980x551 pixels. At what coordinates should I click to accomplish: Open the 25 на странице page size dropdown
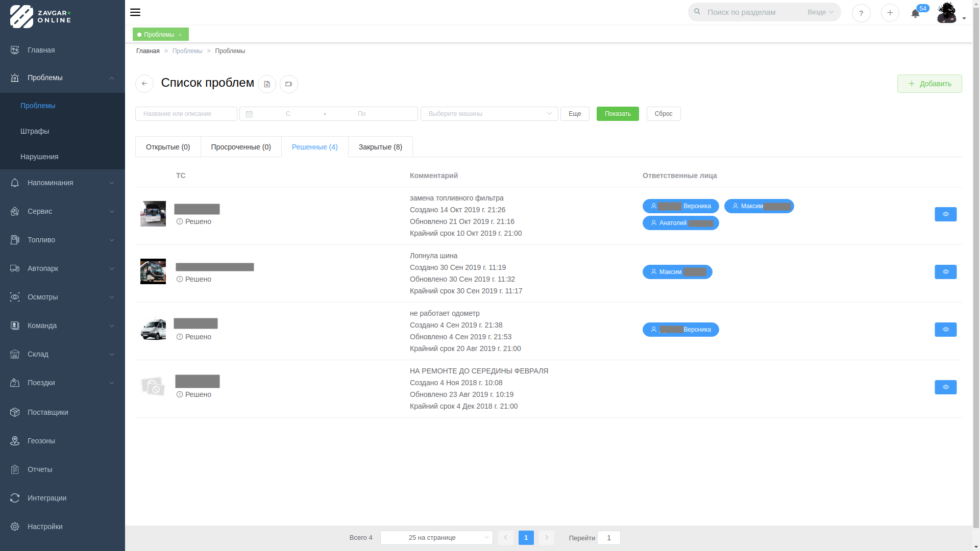436,538
